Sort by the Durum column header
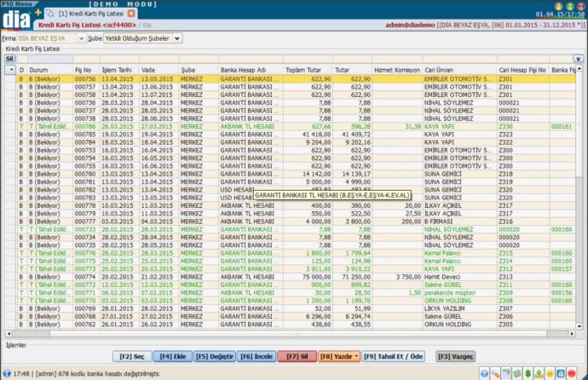Viewport: 588px width, 380px height. tap(49, 70)
